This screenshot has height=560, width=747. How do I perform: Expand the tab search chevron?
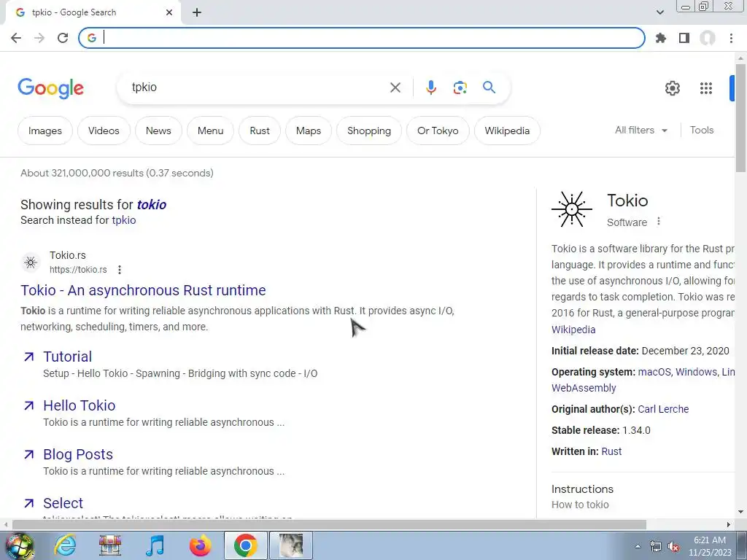659,12
